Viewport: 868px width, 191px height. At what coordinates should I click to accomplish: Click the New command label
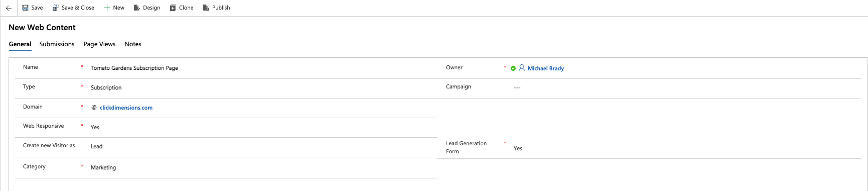point(119,8)
